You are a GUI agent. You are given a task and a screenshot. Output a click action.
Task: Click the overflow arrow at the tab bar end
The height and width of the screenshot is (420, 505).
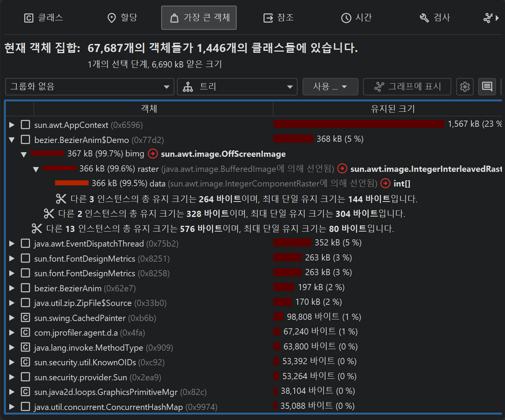click(x=497, y=18)
